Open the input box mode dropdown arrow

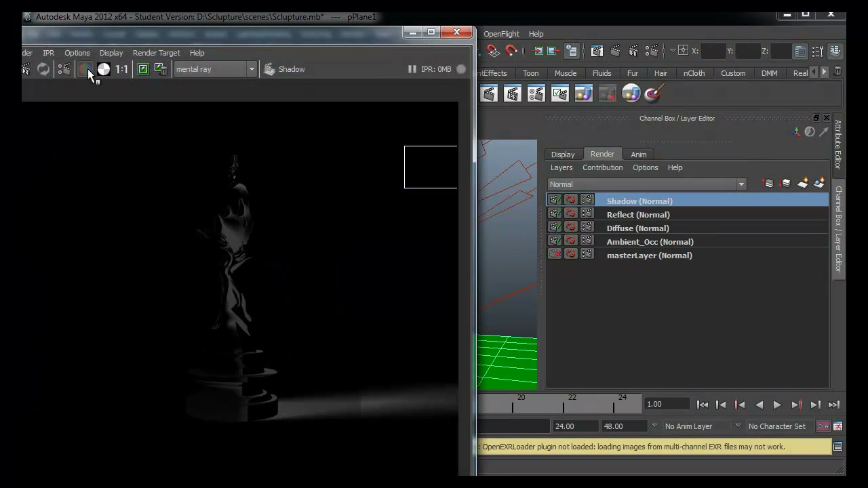673,51
